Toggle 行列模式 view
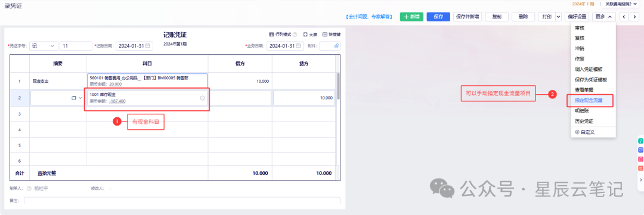The image size is (644, 215). (280, 35)
